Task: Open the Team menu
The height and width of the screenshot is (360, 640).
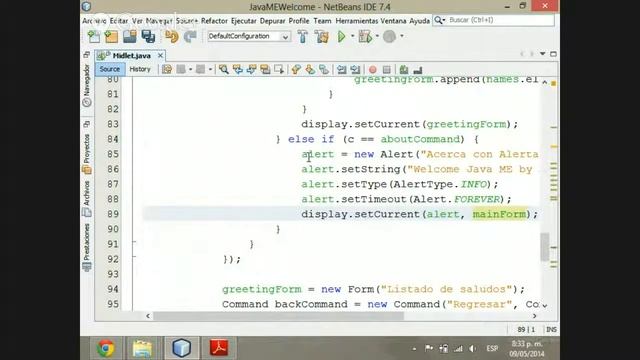Action: pos(322,21)
